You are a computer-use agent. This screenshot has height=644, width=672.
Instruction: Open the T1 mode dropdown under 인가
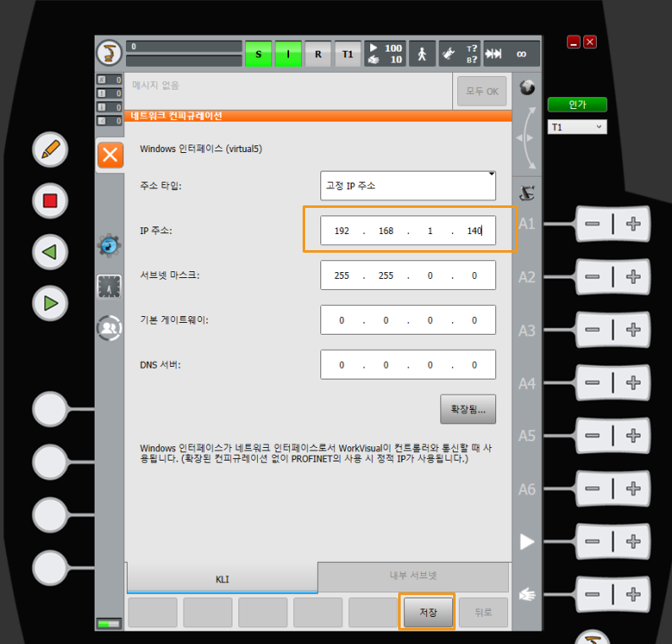coord(576,127)
